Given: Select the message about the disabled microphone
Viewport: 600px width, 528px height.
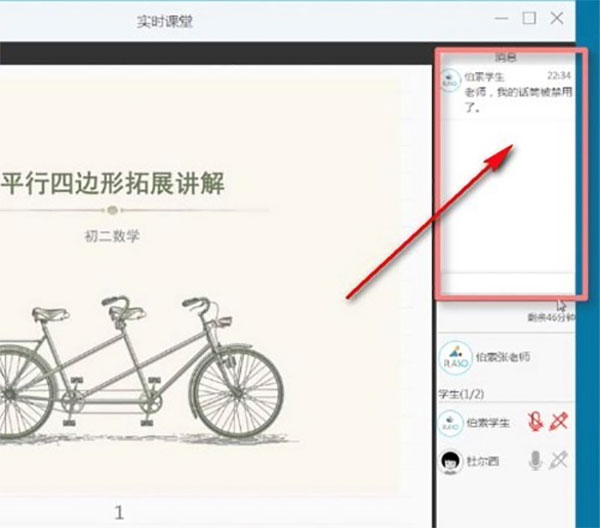Looking at the screenshot, I should tap(518, 99).
